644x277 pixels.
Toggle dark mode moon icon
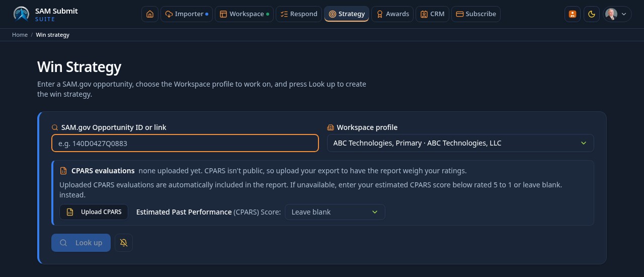[592, 14]
